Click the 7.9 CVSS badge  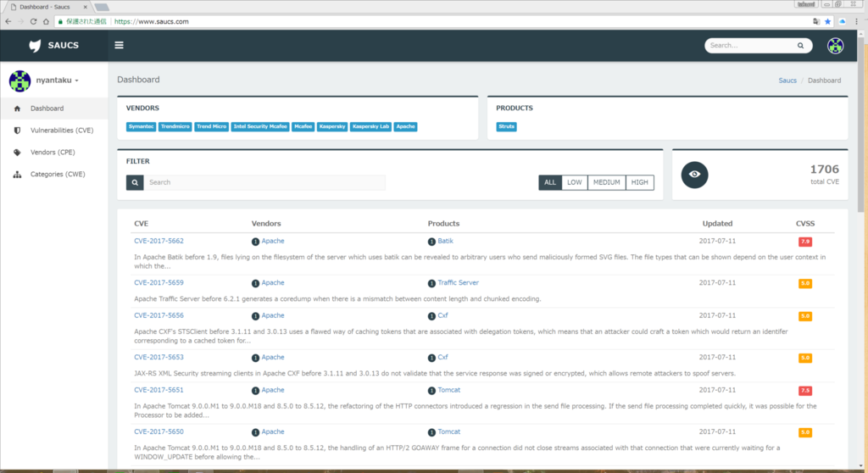[805, 242]
